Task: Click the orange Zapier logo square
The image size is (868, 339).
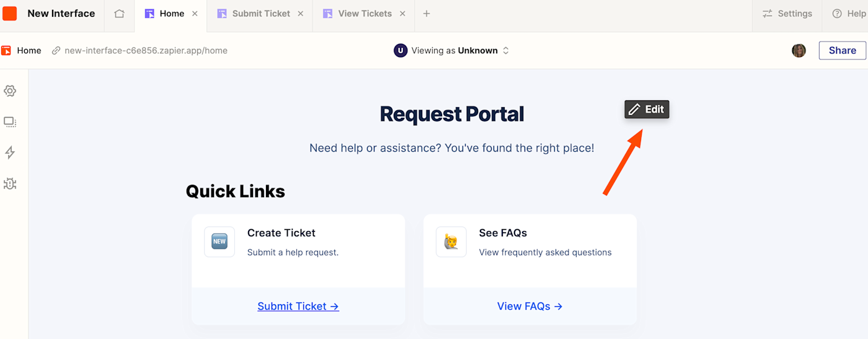Action: coord(10,14)
